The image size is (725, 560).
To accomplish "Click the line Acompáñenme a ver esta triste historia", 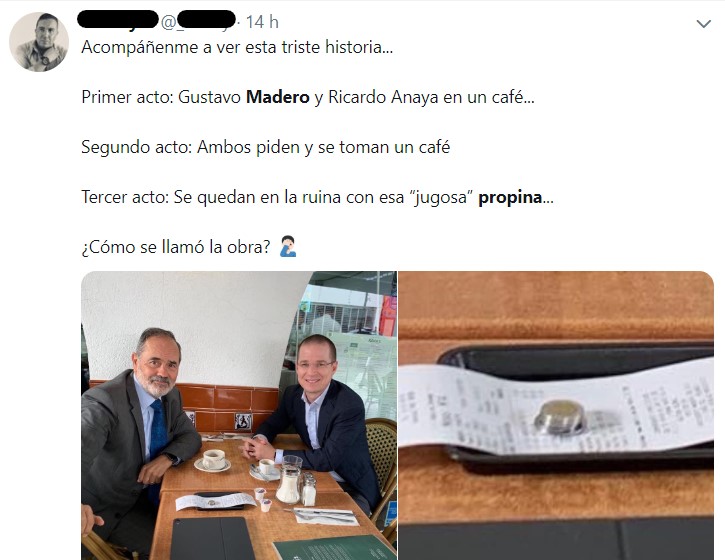I will [237, 47].
